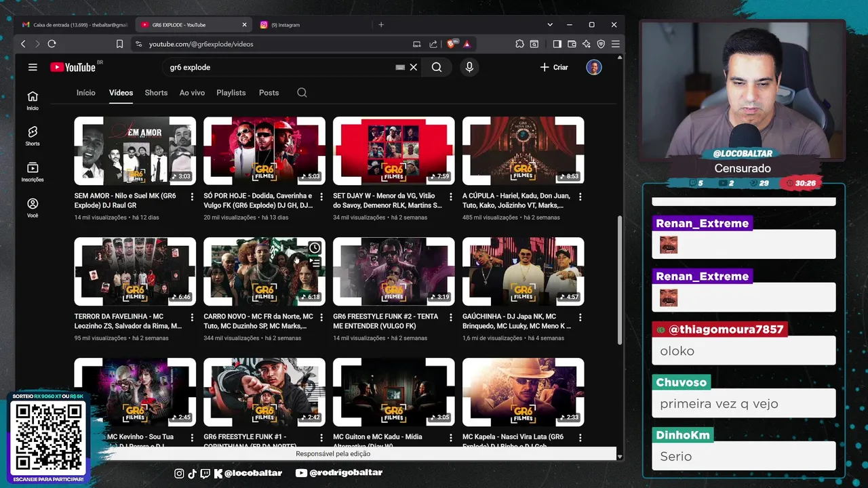Open the Criar create menu

(554, 67)
